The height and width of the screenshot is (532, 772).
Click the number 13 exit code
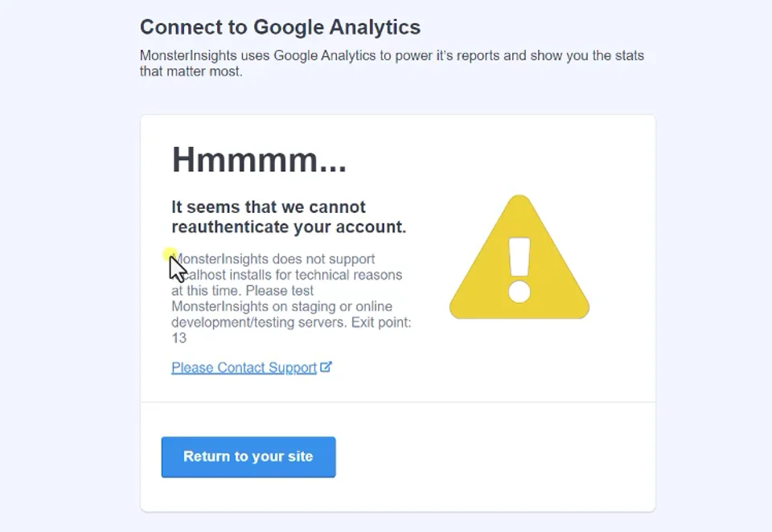(x=179, y=338)
